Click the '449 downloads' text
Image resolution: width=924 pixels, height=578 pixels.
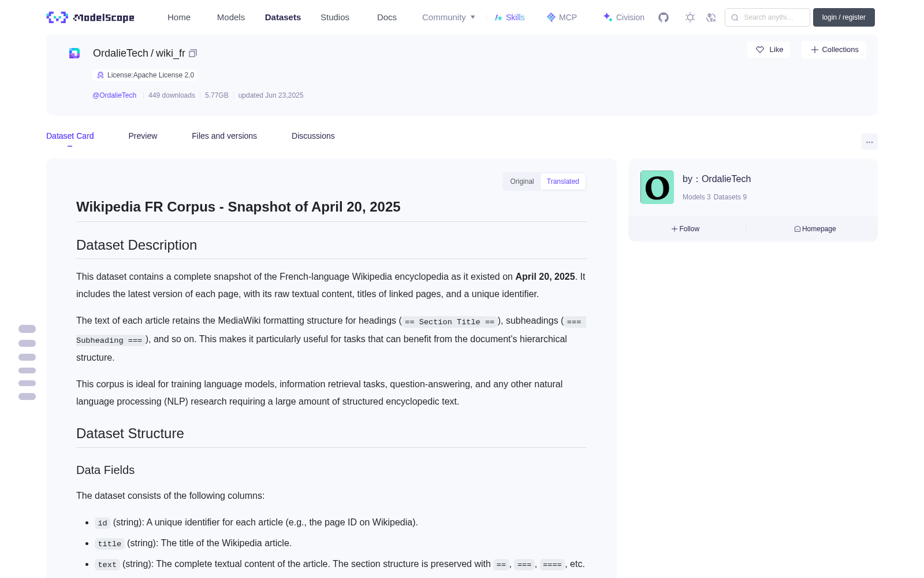(x=172, y=95)
